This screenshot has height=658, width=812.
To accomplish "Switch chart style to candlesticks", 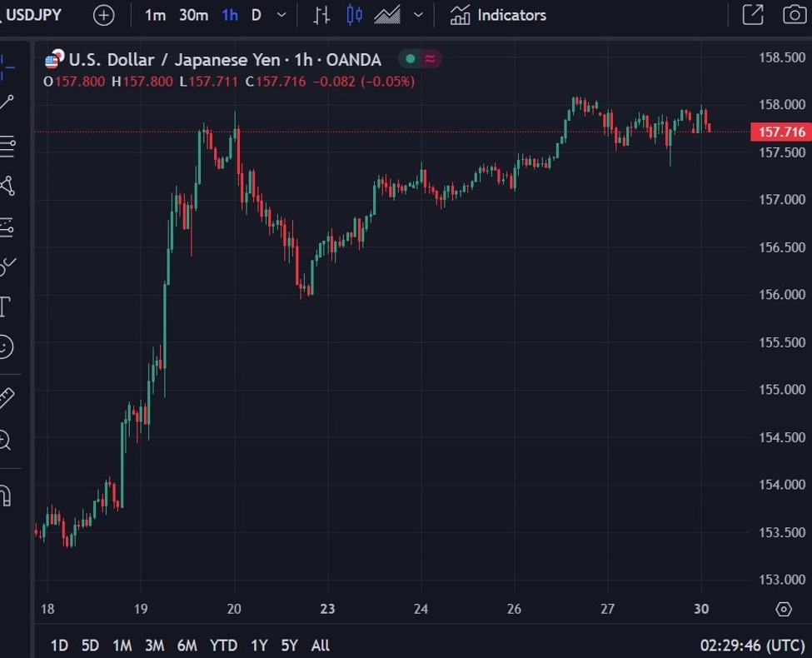I will (355, 15).
